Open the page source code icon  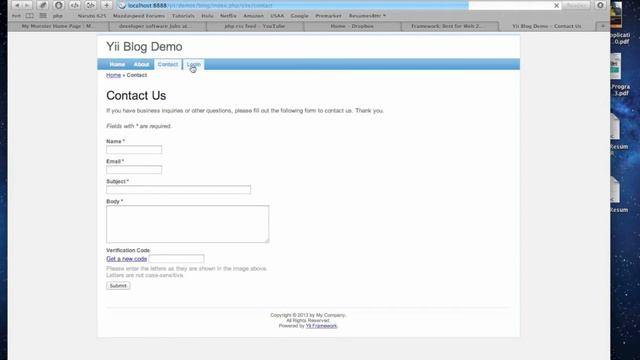(x=75, y=5)
